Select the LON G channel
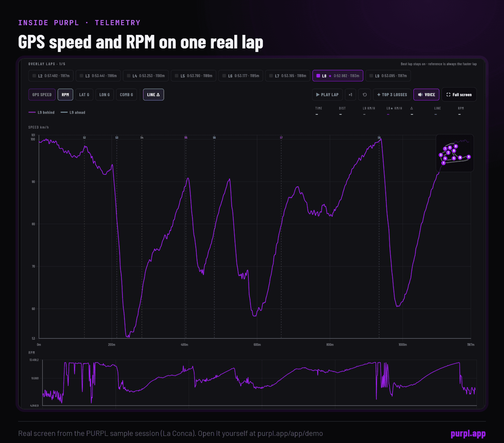Screen dimensions: 504x443 [105, 95]
